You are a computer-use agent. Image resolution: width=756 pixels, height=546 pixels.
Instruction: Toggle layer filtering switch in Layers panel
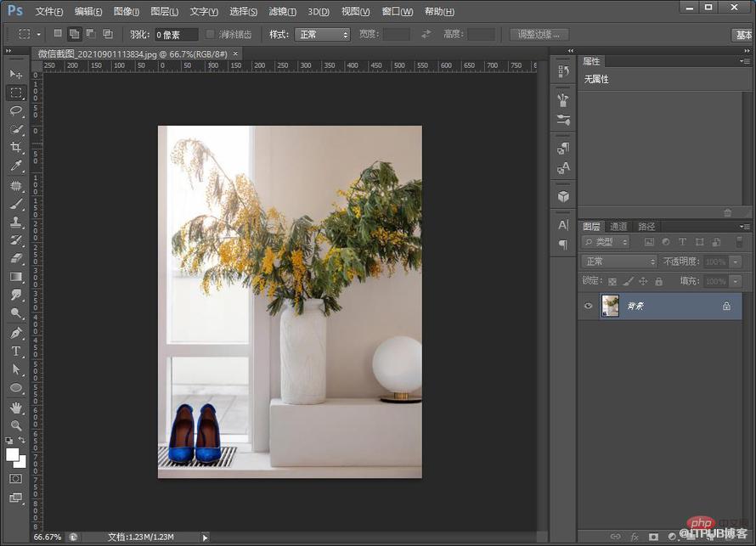[739, 242]
